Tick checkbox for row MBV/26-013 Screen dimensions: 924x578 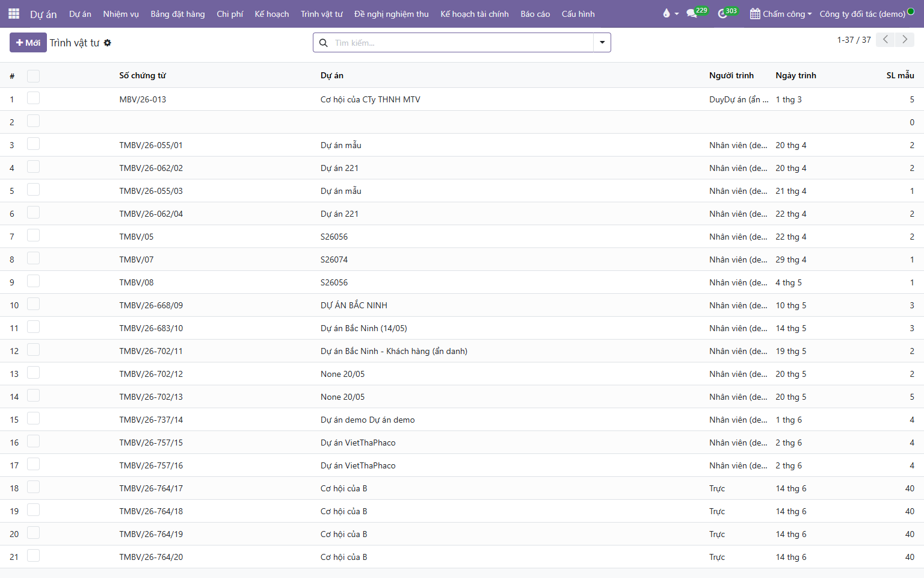point(33,99)
